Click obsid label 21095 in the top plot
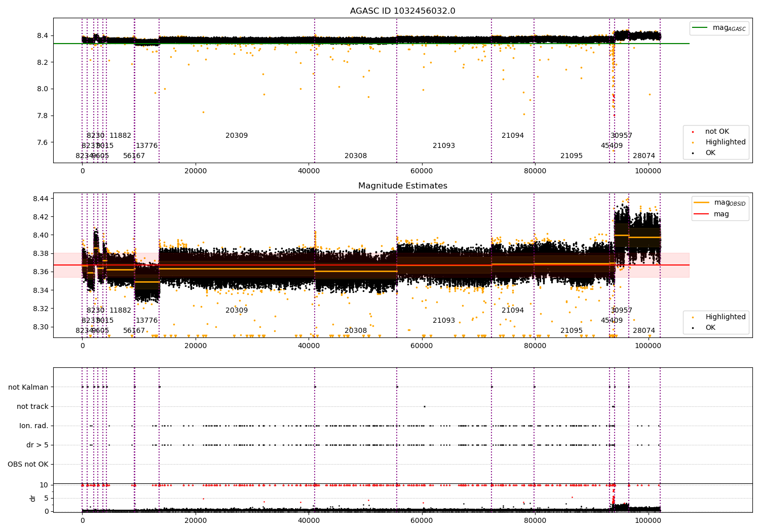Screen dimensions: 760x532 pyautogui.click(x=572, y=156)
